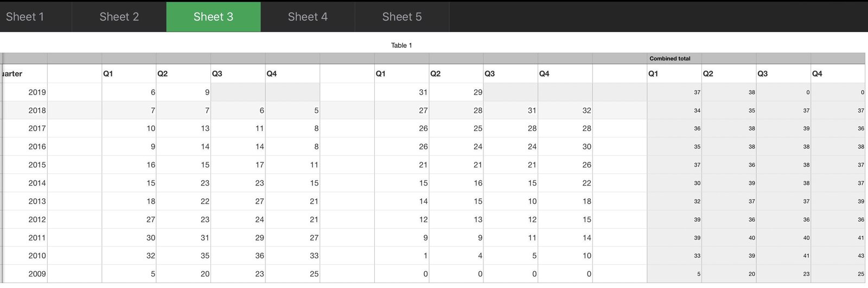
Task: Select the Combined total Q2 header cell
Action: 729,74
